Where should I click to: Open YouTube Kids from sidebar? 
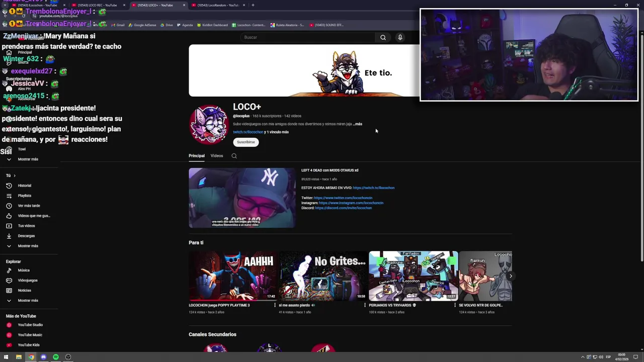coord(29,345)
